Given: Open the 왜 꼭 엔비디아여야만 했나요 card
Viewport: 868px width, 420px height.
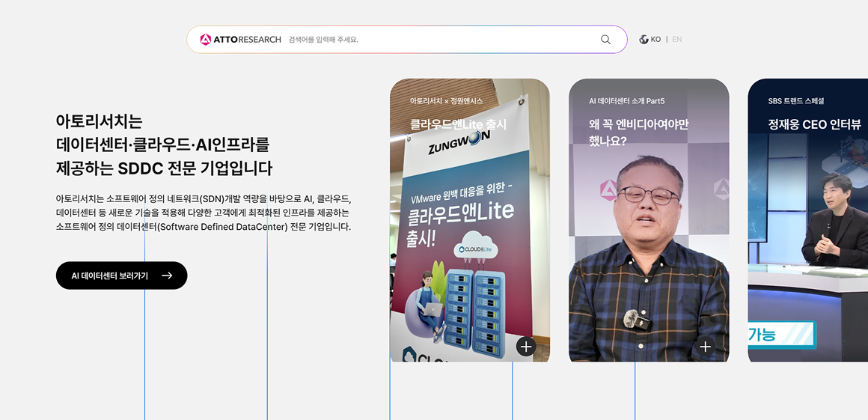Looking at the screenshot, I should (x=649, y=221).
